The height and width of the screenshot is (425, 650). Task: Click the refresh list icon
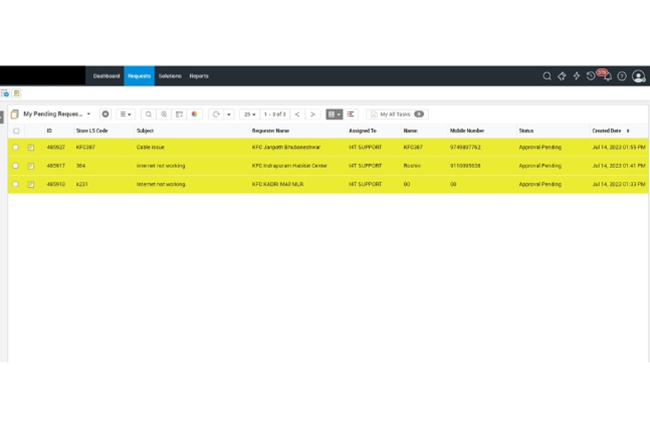pyautogui.click(x=215, y=114)
